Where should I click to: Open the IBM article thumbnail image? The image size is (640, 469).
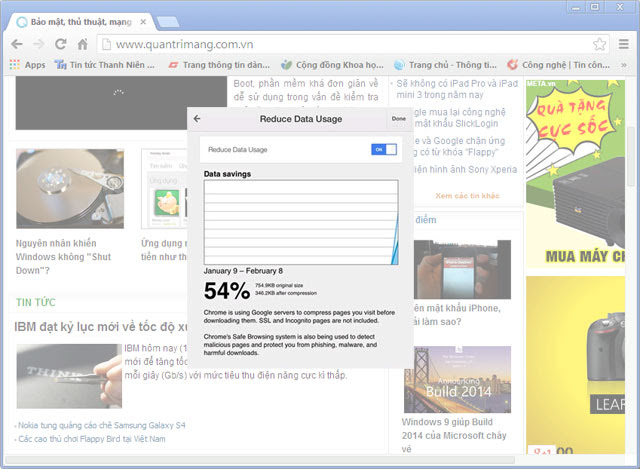coord(69,376)
